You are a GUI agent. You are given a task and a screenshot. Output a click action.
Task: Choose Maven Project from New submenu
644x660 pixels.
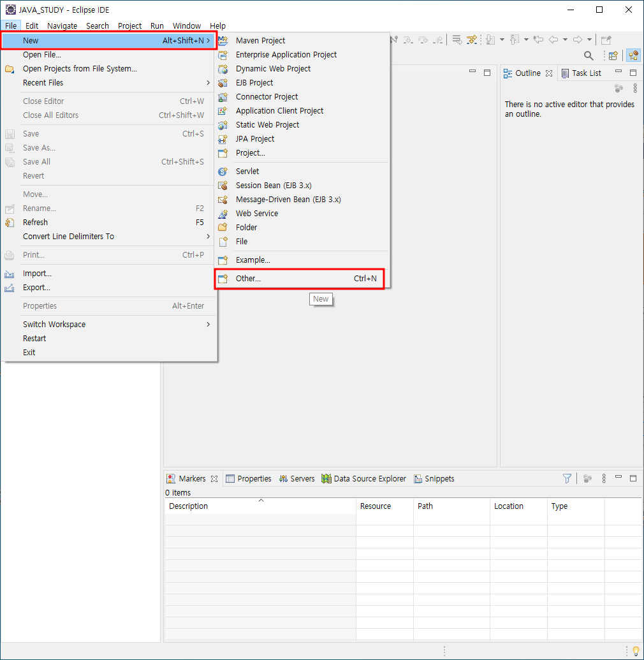tap(302, 40)
